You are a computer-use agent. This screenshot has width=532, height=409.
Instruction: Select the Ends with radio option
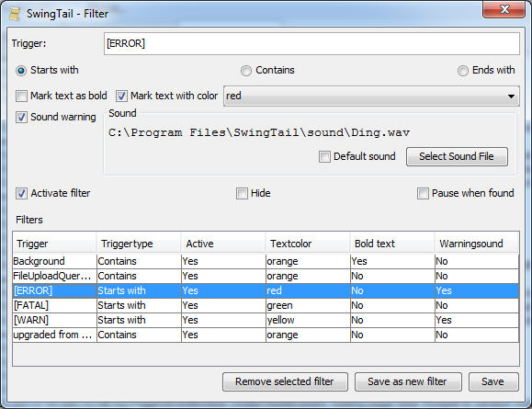463,71
